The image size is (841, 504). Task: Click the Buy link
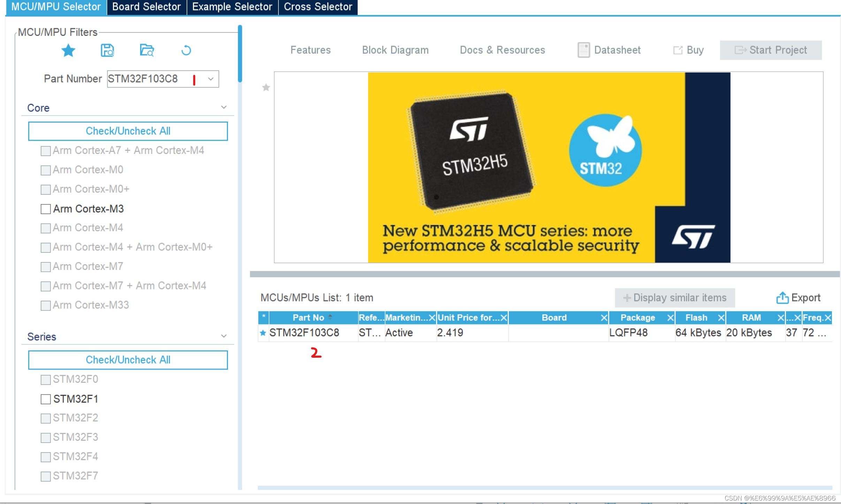click(688, 50)
